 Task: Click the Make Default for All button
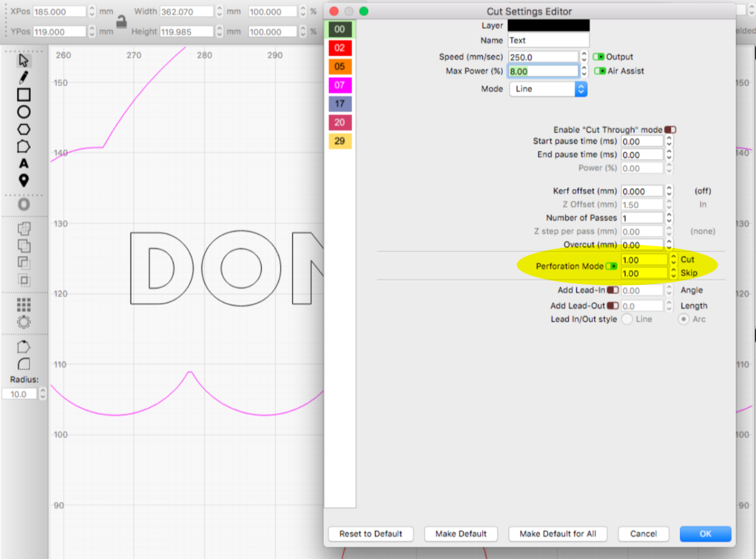[x=558, y=534]
